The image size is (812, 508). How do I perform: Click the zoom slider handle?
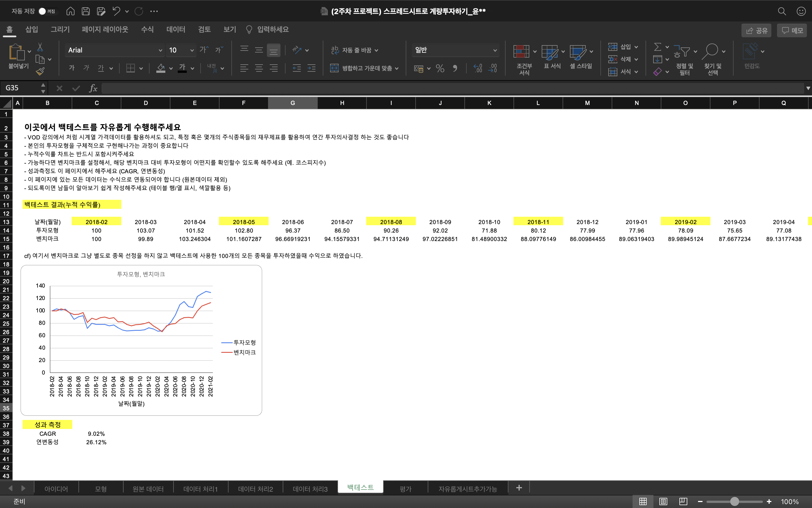pyautogui.click(x=734, y=502)
